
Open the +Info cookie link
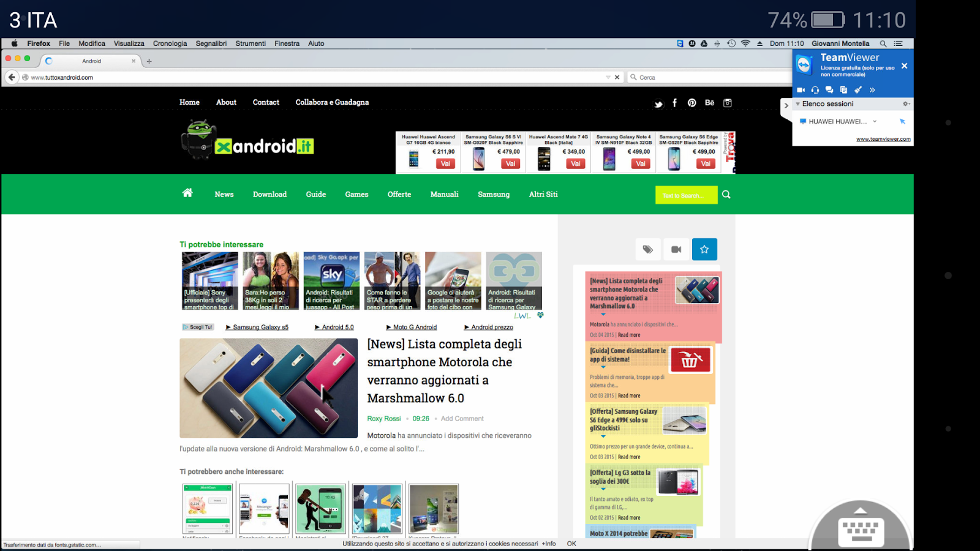549,544
